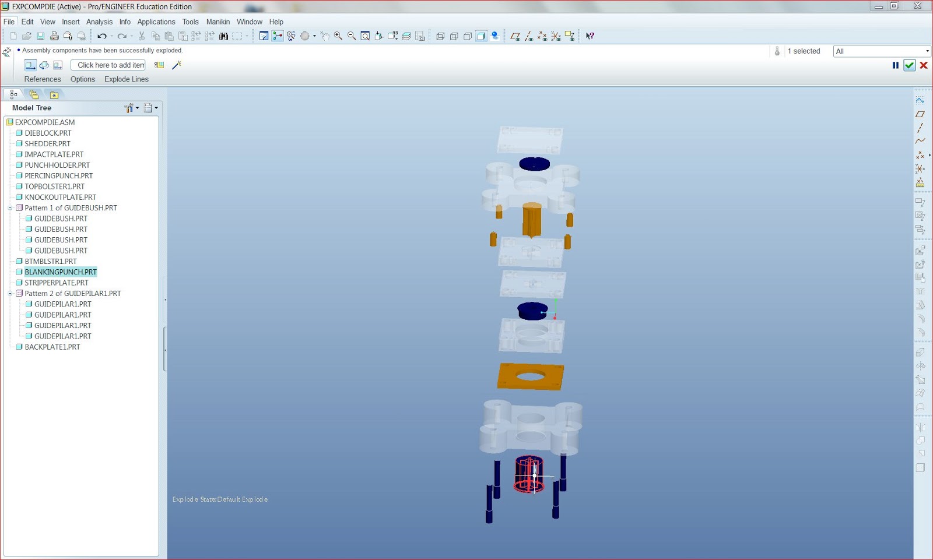
Task: Toggle coordinate systems visibility
Action: pos(555,36)
